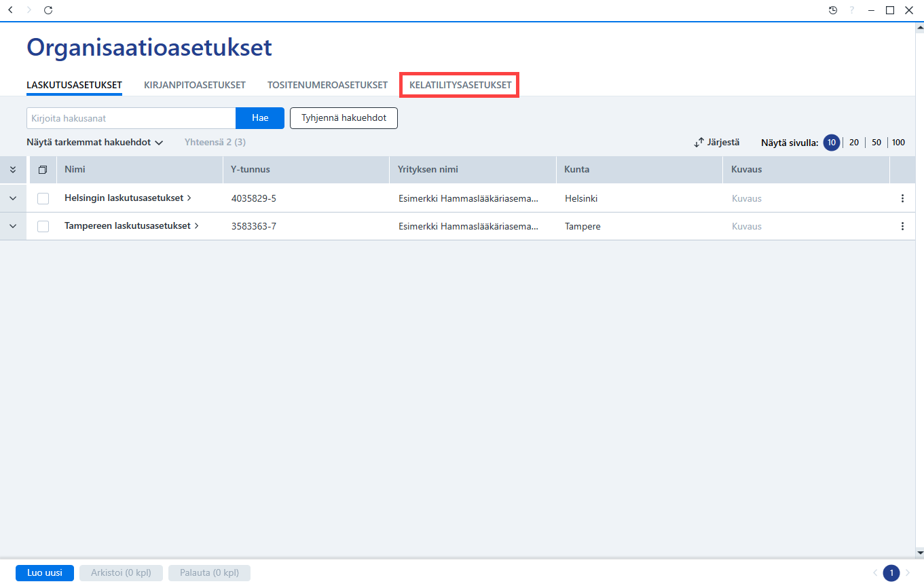Open the Kelatilitysasetukset tab
924x586 pixels.
[x=460, y=85]
